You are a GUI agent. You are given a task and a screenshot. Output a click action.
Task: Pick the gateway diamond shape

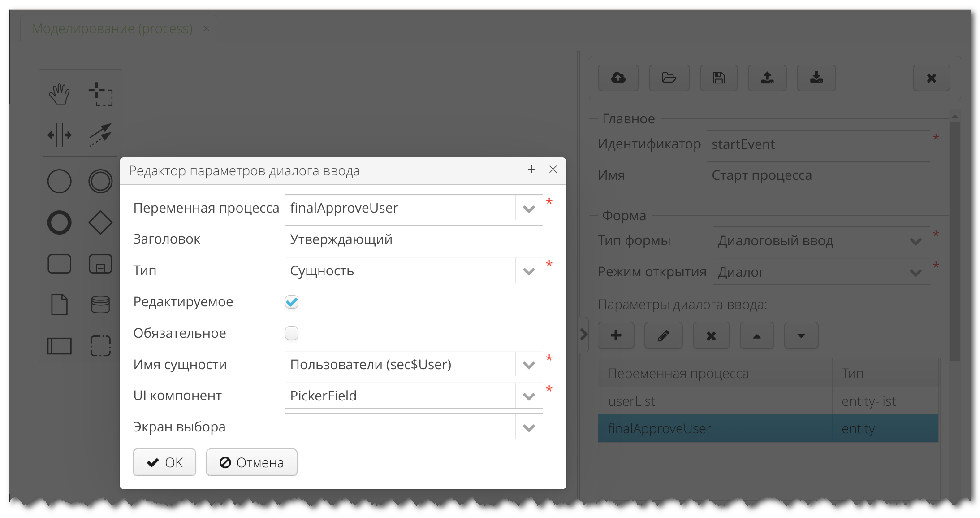click(100, 222)
